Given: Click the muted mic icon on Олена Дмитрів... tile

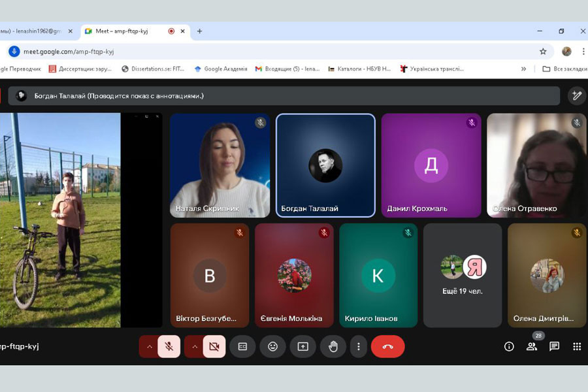Looking at the screenshot, I should click(x=577, y=233).
